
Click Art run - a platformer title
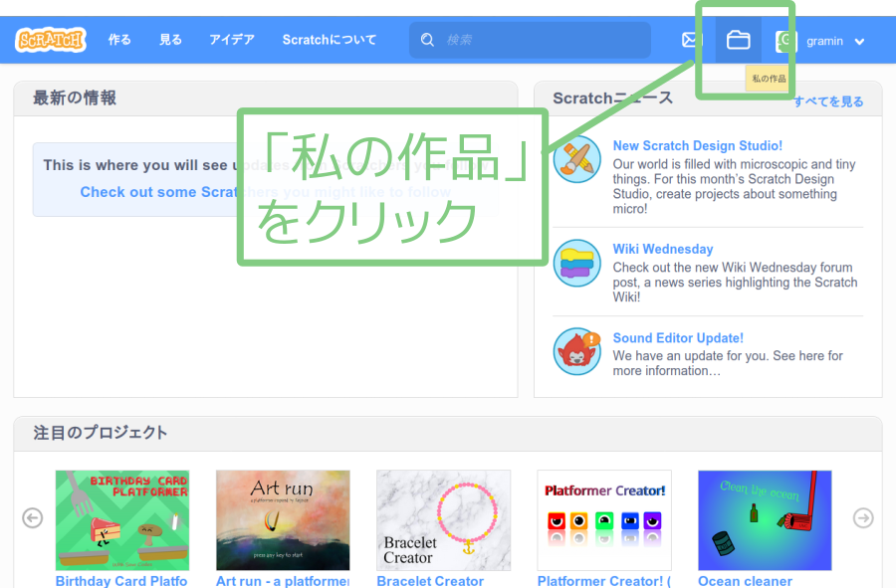[x=283, y=581]
